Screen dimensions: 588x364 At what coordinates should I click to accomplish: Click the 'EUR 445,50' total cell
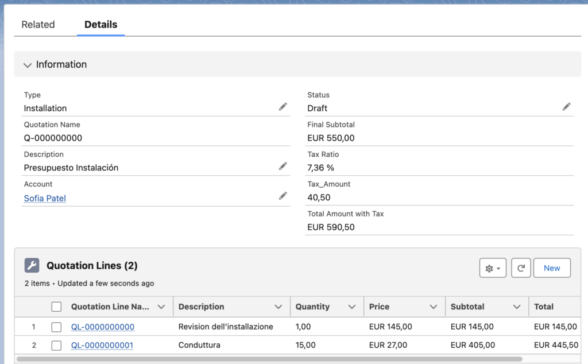pos(556,345)
